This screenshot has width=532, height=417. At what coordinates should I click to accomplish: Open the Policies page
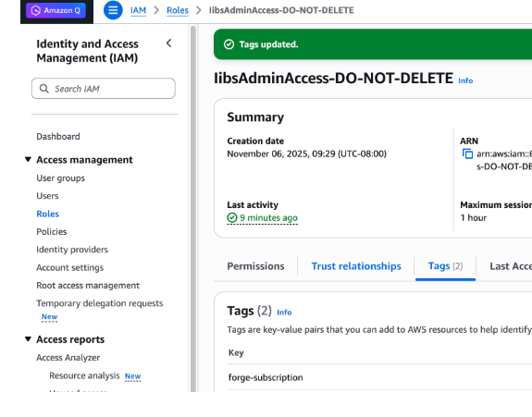pos(52,231)
